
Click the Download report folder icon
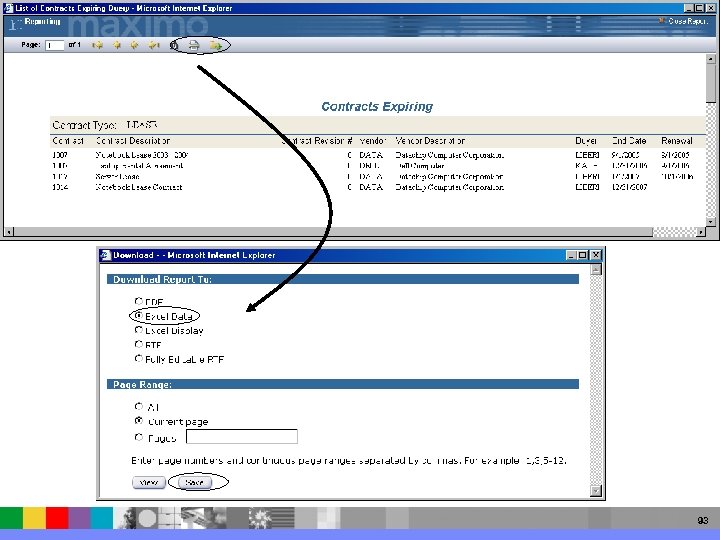(x=215, y=45)
